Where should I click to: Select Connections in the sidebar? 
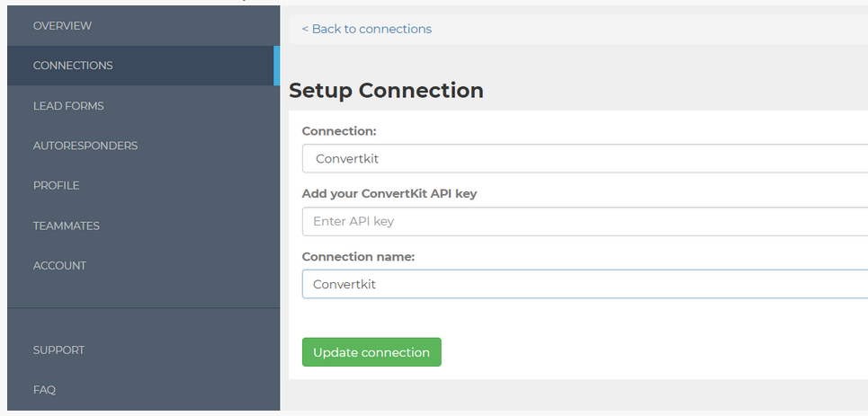click(73, 66)
